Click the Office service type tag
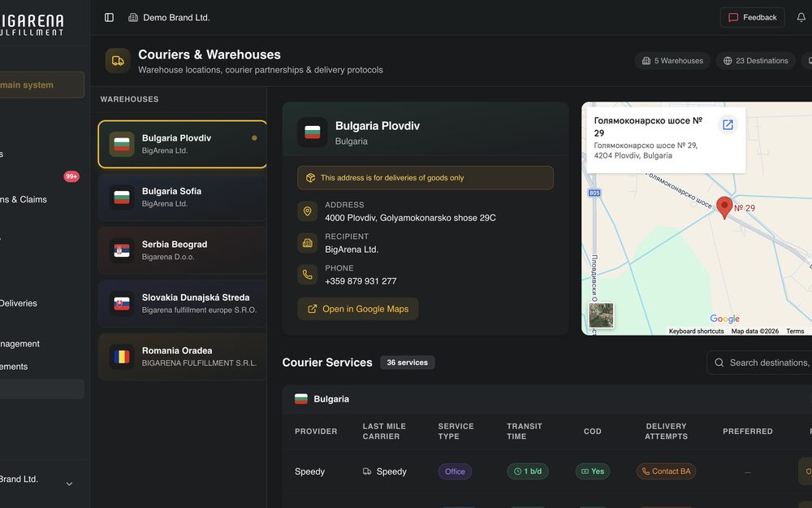The image size is (812, 508). click(456, 471)
